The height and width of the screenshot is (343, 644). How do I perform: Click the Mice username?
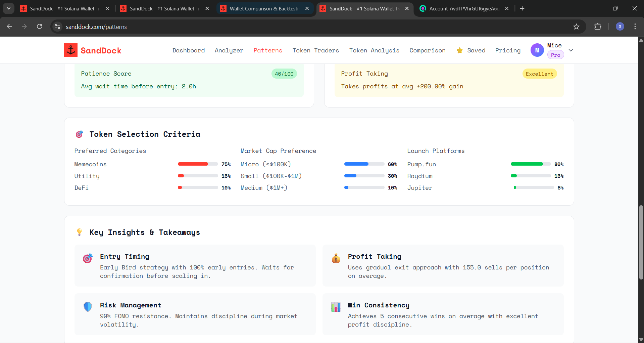554,45
